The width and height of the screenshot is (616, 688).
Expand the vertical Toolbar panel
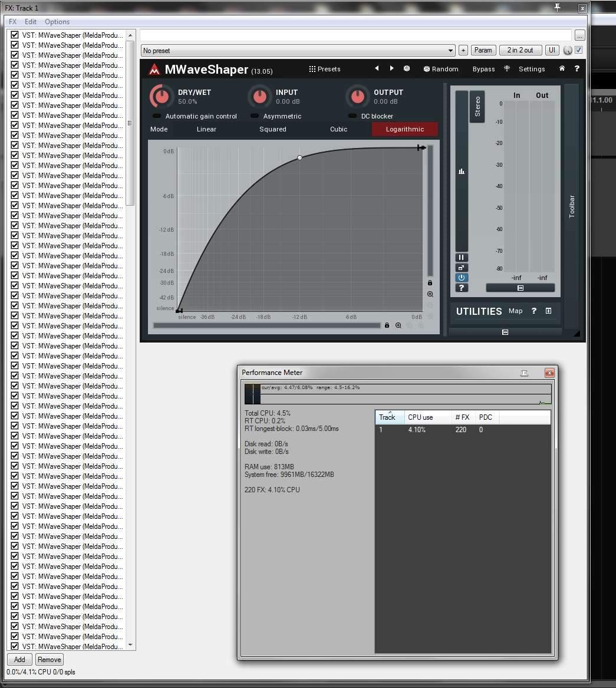[x=572, y=206]
